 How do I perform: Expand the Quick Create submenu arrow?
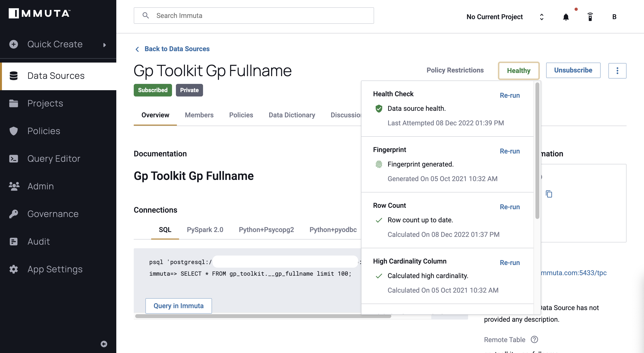coord(104,45)
